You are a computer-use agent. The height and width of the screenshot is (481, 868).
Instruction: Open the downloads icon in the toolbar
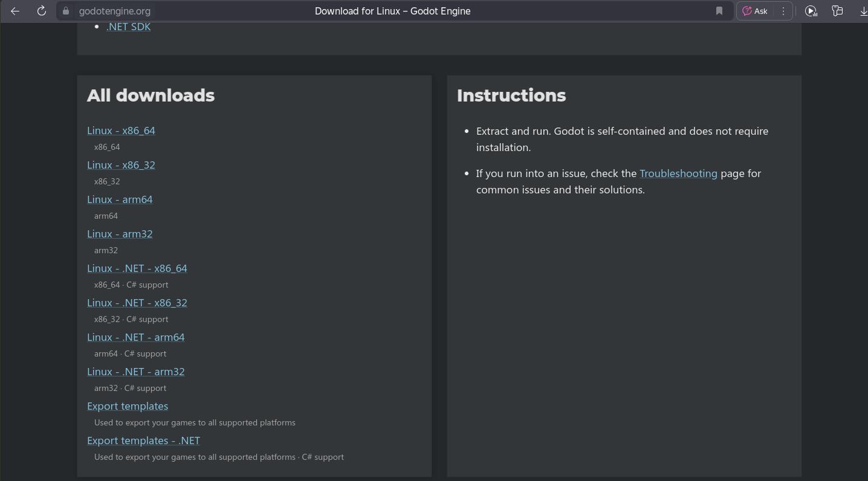coord(863,11)
